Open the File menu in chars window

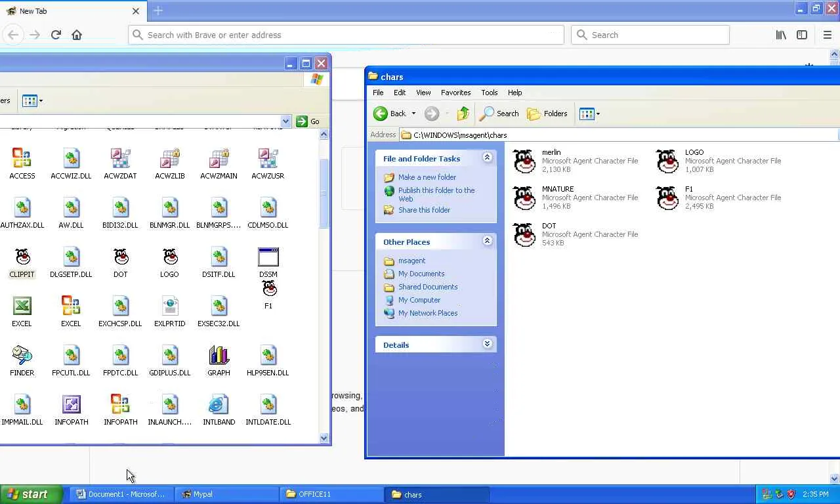point(378,93)
